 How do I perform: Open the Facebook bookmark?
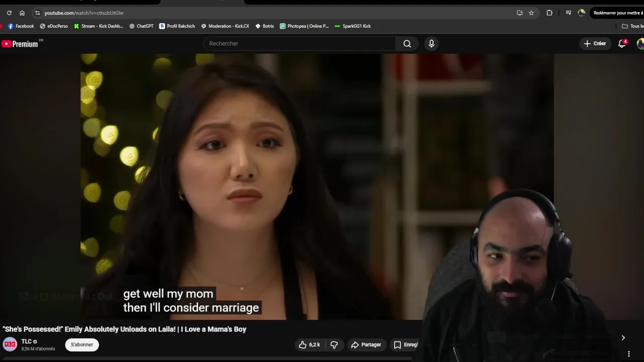21,26
